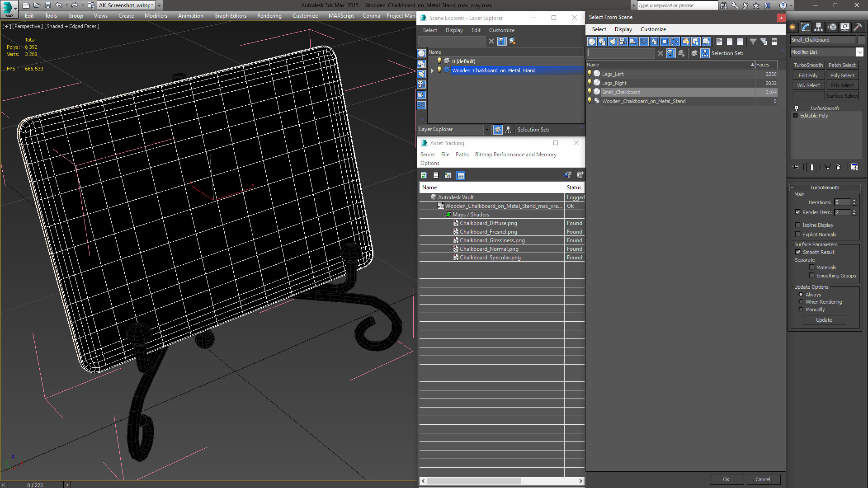This screenshot has height=488, width=868.
Task: Open Paths menu in Asset Tracking
Action: tap(462, 155)
